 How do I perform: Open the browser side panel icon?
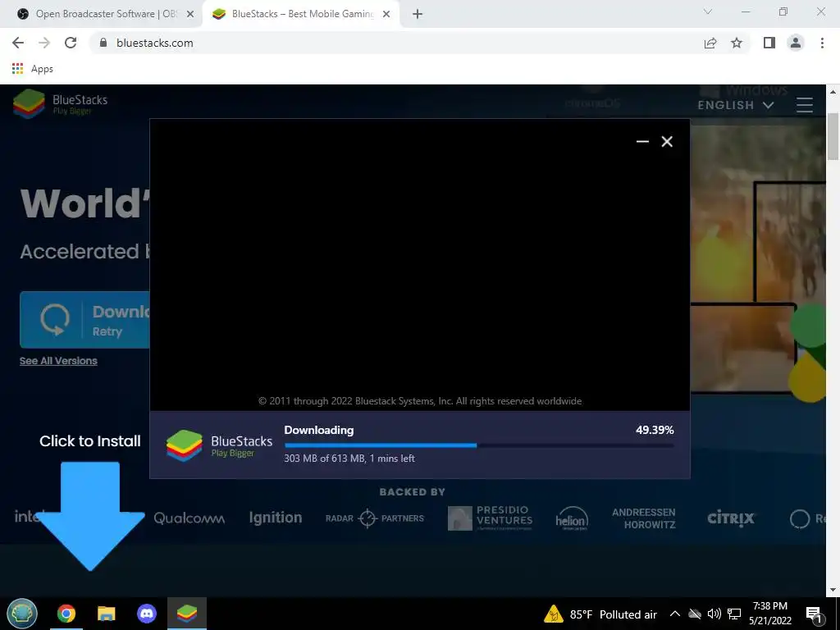pyautogui.click(x=769, y=43)
